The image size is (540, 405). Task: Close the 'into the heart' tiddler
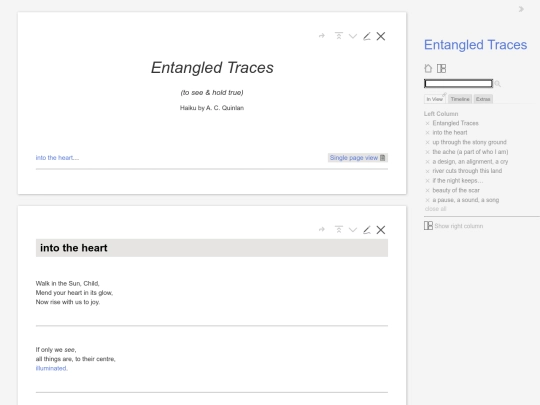tap(381, 230)
